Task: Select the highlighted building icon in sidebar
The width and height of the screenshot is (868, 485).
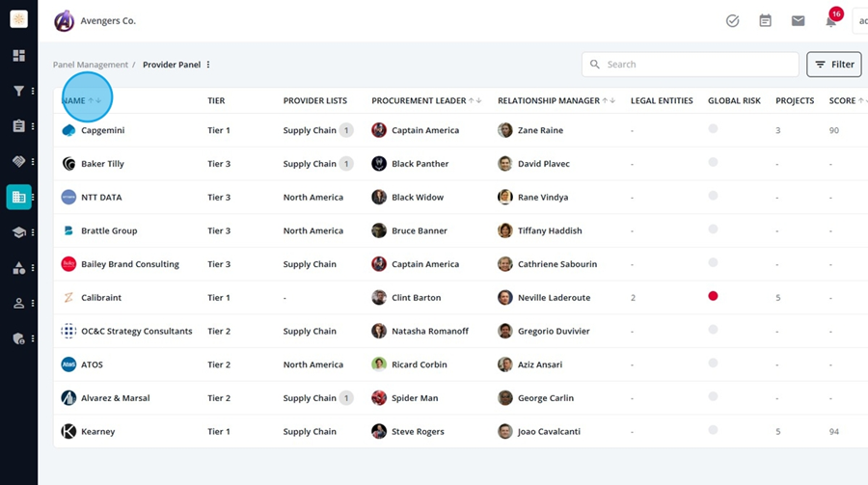Action: [19, 197]
